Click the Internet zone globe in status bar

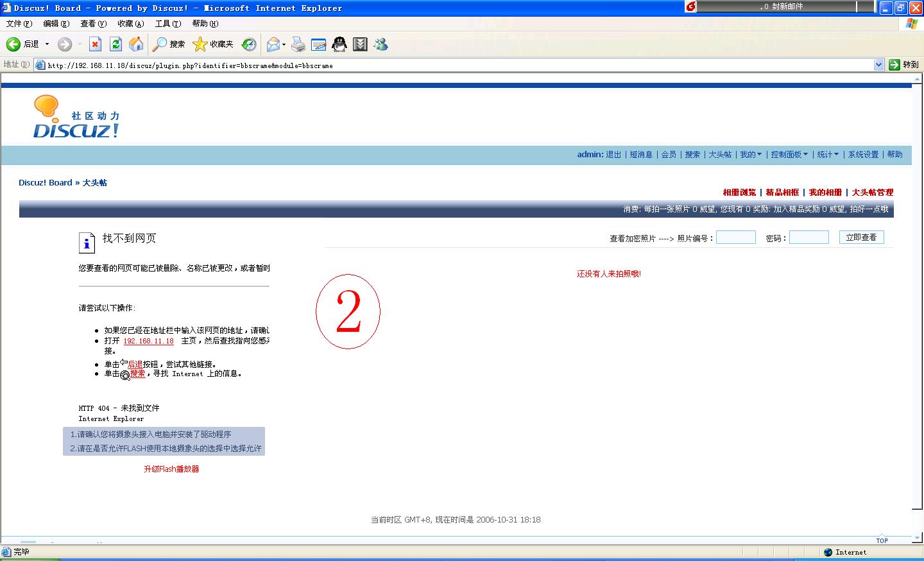pyautogui.click(x=828, y=552)
